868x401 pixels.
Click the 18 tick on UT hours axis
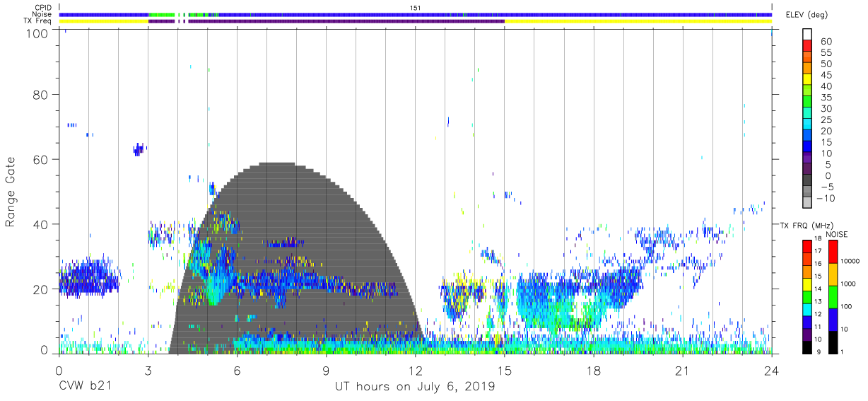594,371
